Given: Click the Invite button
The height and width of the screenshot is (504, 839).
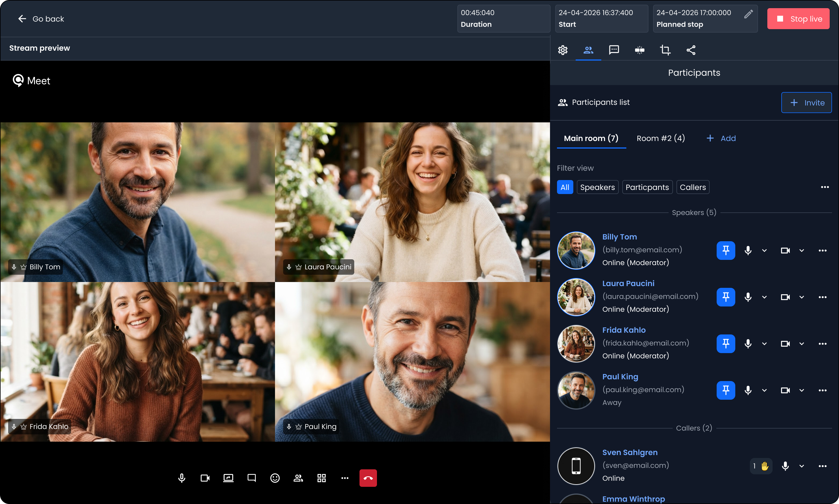Looking at the screenshot, I should 806,103.
